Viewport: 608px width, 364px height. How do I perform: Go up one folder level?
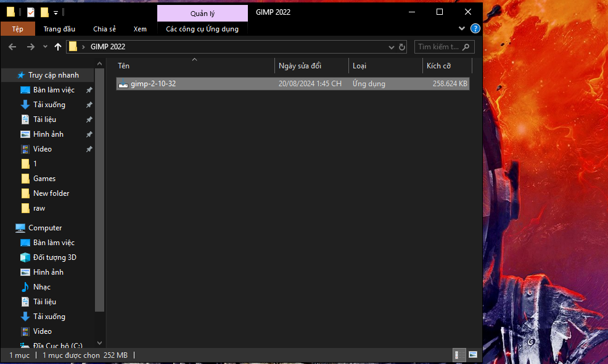click(x=58, y=47)
